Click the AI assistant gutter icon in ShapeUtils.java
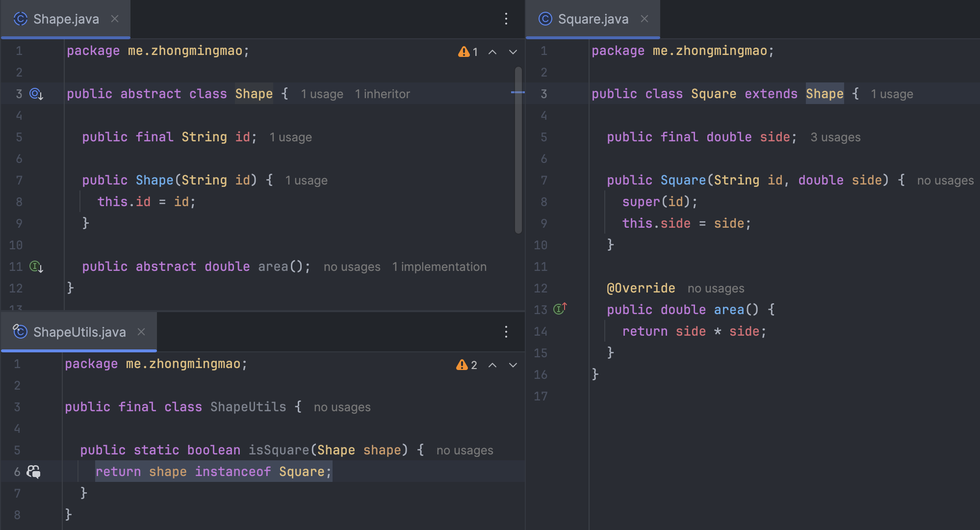 click(x=33, y=472)
